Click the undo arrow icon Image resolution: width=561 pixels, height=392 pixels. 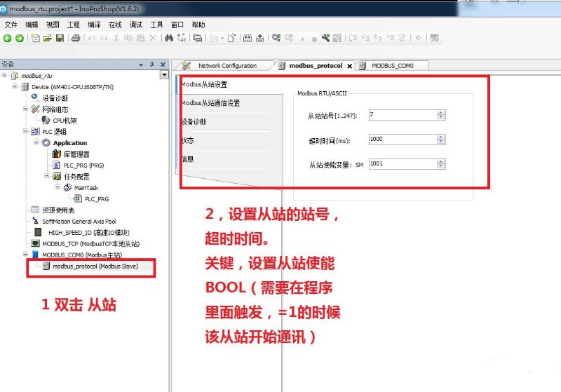point(92,38)
